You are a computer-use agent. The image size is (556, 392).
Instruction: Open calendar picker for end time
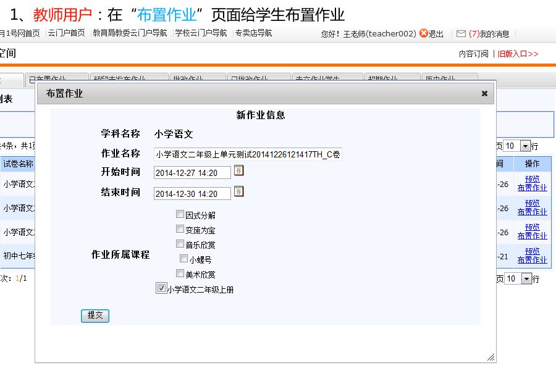click(x=238, y=192)
